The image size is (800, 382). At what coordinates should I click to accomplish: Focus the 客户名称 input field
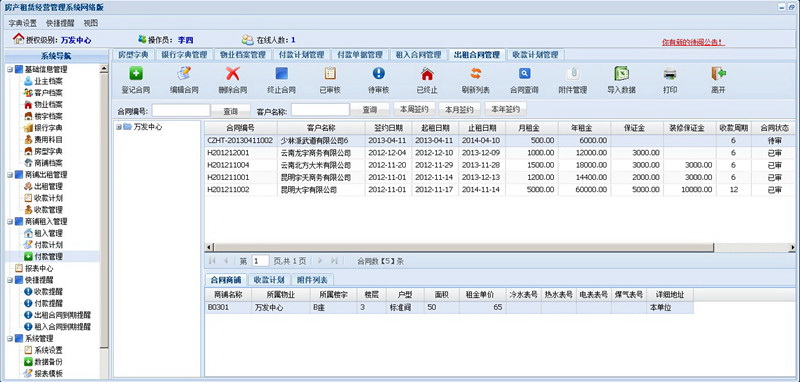click(x=320, y=110)
